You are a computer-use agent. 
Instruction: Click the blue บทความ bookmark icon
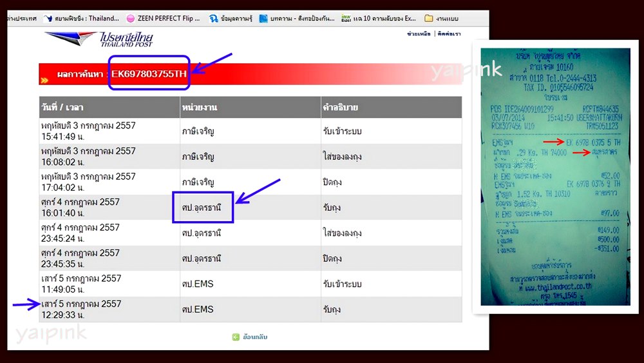tap(263, 19)
